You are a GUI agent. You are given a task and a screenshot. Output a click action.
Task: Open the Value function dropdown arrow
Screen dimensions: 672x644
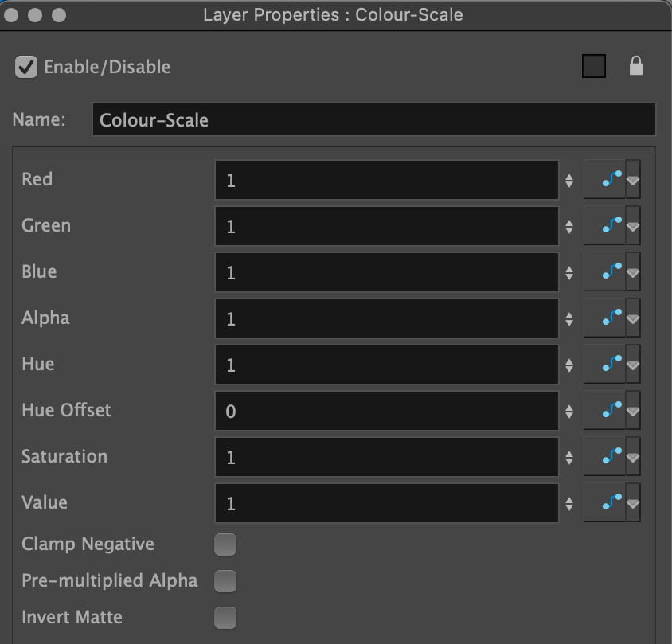pos(633,504)
